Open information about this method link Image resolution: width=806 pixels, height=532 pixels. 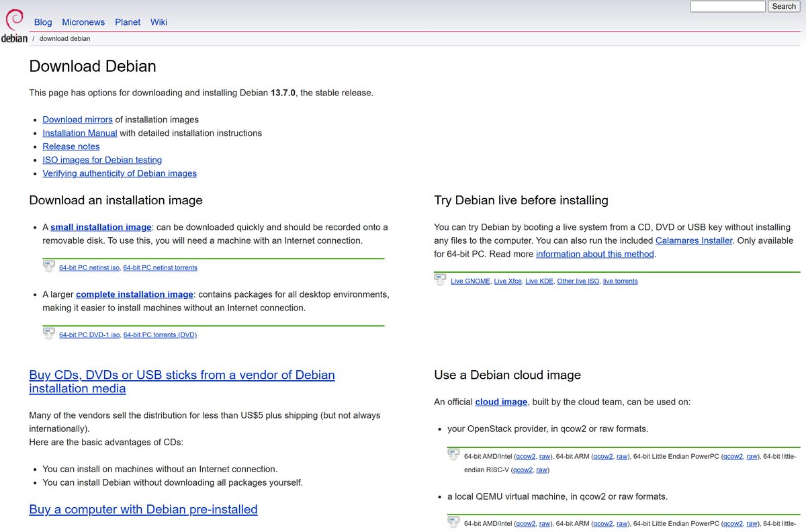pyautogui.click(x=595, y=254)
